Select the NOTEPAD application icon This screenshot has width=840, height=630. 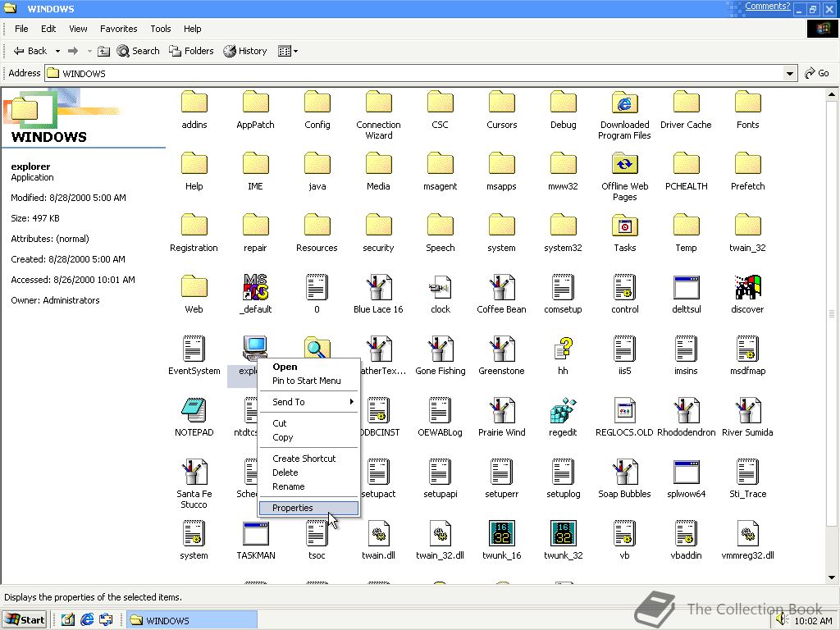[x=194, y=411]
